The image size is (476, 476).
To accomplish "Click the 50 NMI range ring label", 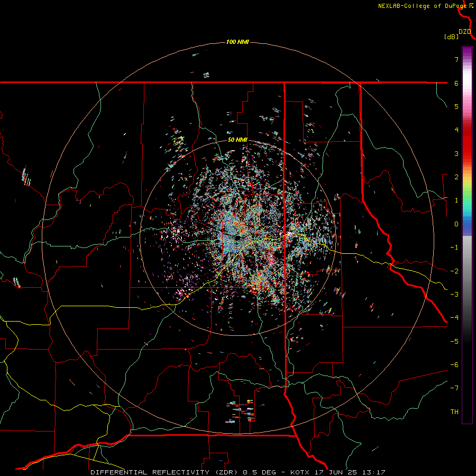I will coord(237,140).
